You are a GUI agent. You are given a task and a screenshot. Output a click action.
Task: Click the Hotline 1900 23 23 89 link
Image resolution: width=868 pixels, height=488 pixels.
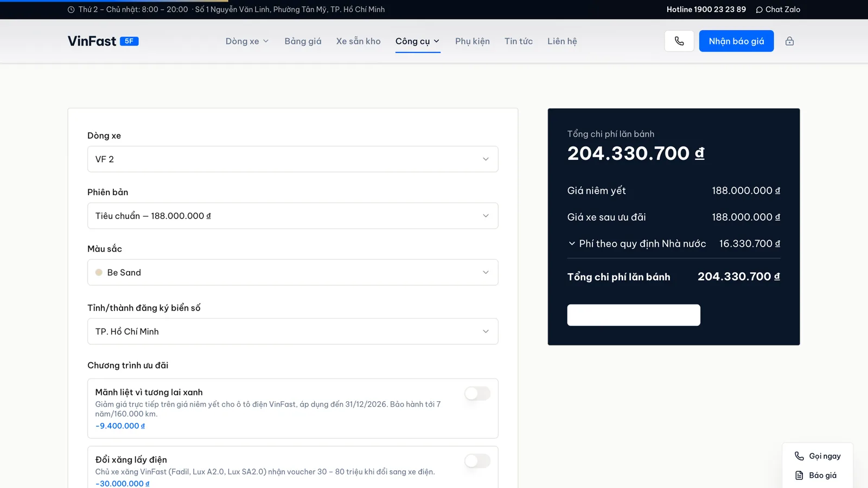[706, 9]
